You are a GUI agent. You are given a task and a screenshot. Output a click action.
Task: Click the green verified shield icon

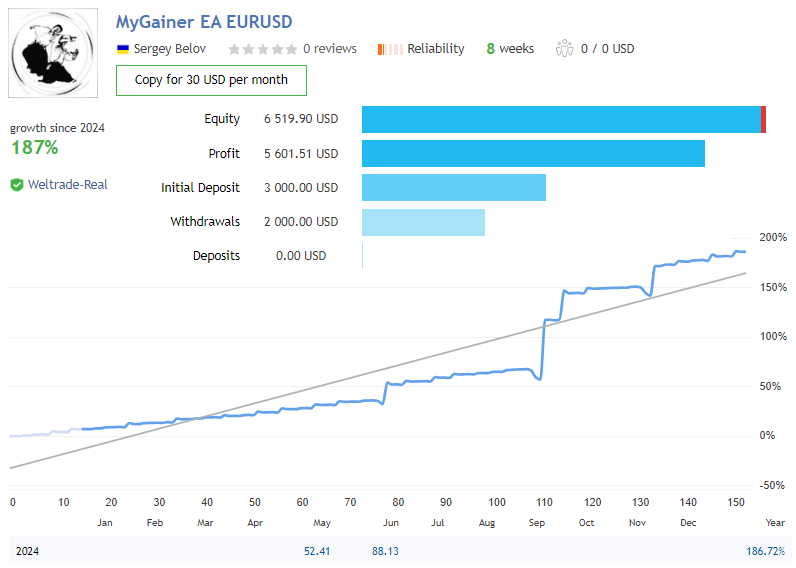pyautogui.click(x=17, y=185)
